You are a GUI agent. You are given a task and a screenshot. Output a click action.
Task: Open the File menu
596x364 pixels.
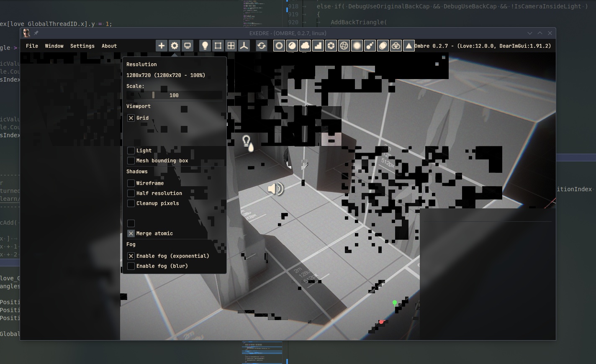point(32,46)
